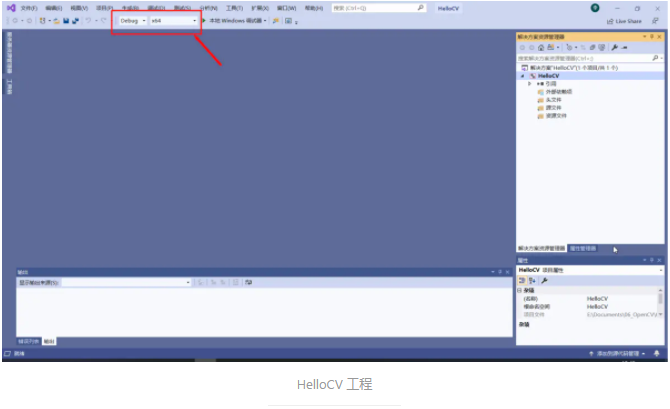Open the 视图(V) menu
The image size is (670, 409).
coord(79,8)
